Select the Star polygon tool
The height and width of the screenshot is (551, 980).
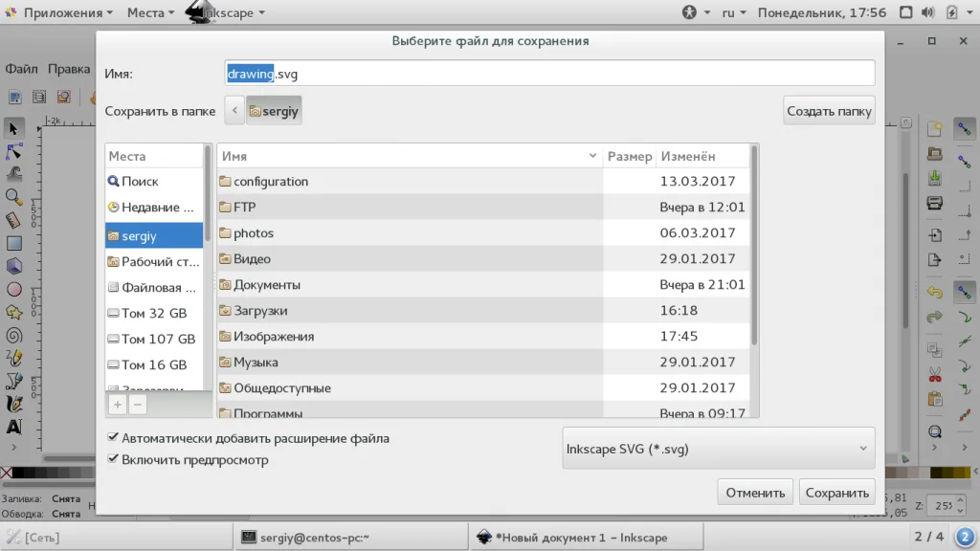click(13, 313)
